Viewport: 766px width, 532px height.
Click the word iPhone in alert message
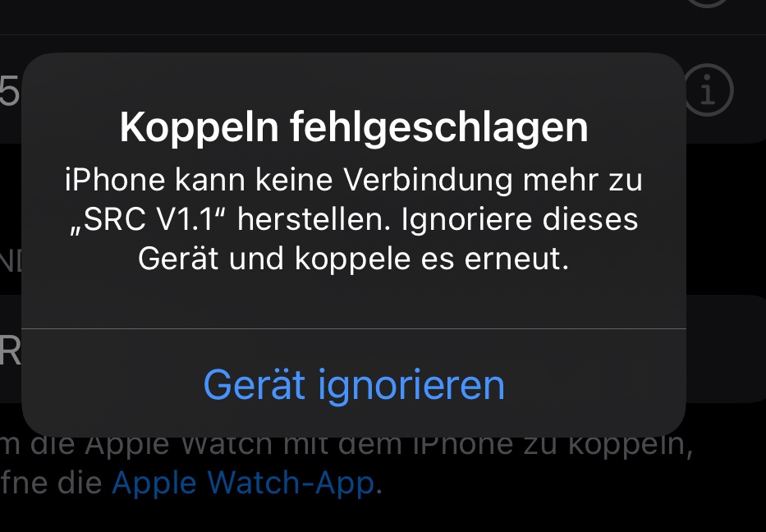[x=115, y=181]
